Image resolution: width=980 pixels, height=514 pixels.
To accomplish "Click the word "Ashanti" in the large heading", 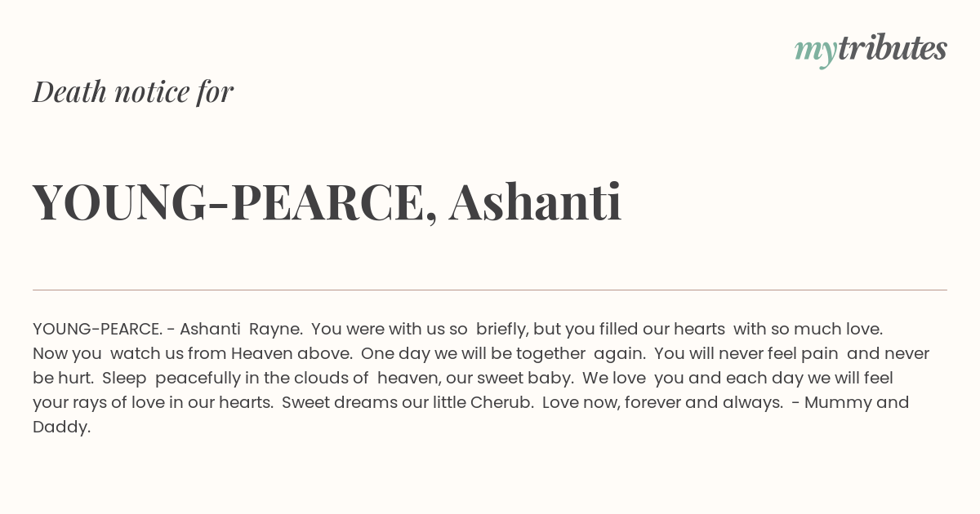I will pos(535,202).
